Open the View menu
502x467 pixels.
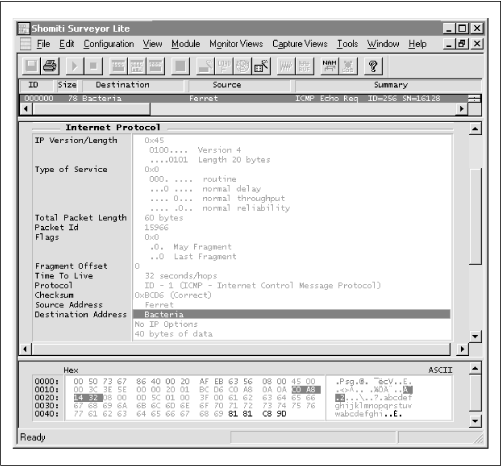(152, 44)
